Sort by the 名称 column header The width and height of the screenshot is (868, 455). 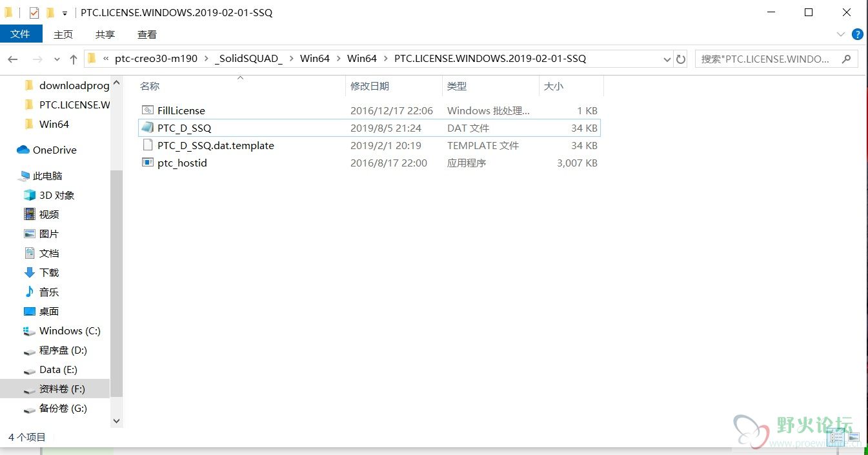150,86
